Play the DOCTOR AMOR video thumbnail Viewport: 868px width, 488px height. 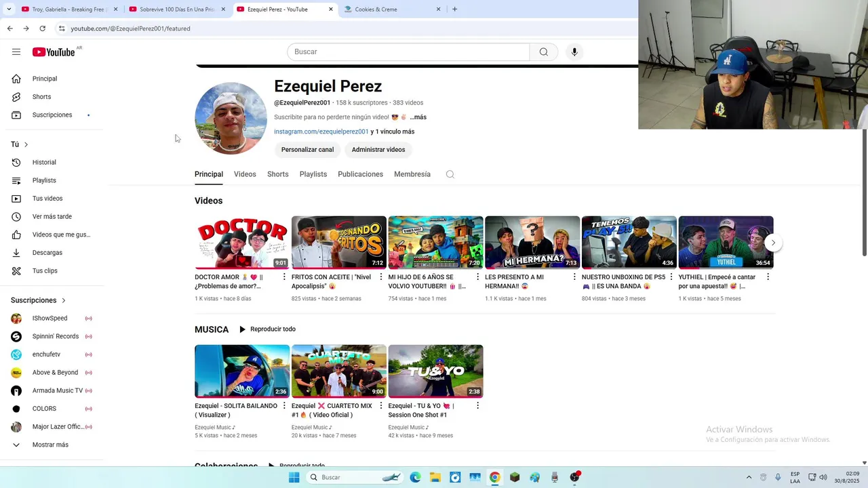point(242,243)
